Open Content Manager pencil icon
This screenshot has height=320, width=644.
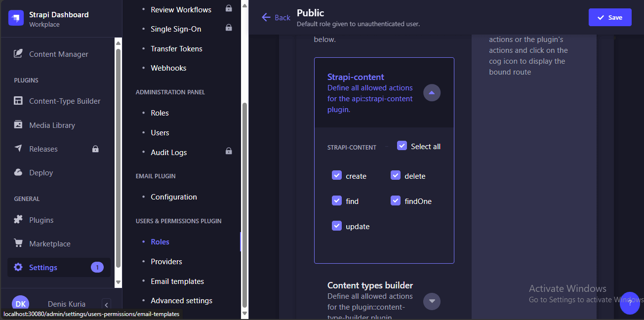click(18, 54)
